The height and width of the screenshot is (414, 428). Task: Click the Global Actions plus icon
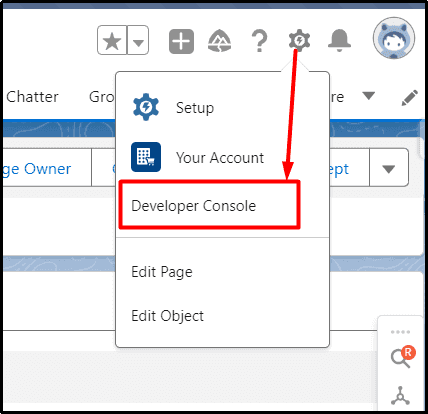coord(181,41)
